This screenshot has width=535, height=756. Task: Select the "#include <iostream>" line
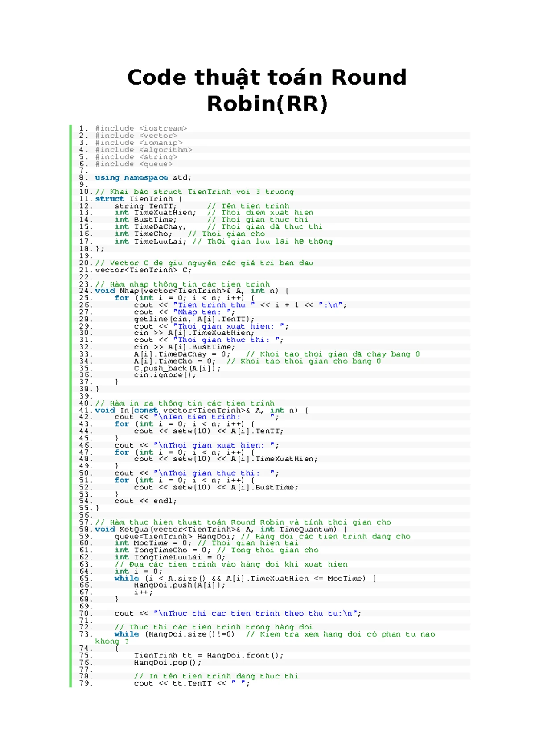(141, 128)
